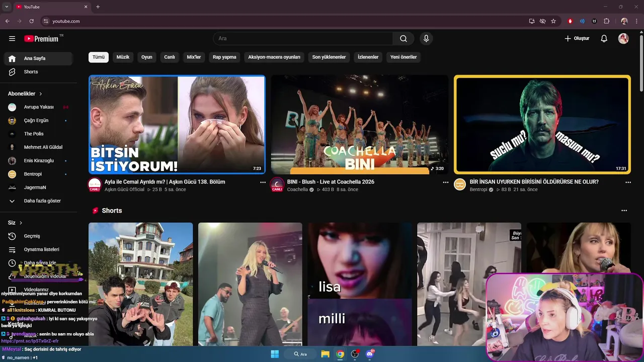The width and height of the screenshot is (644, 362).
Task: Open the Short with blonde singer on stage
Action: click(x=250, y=284)
